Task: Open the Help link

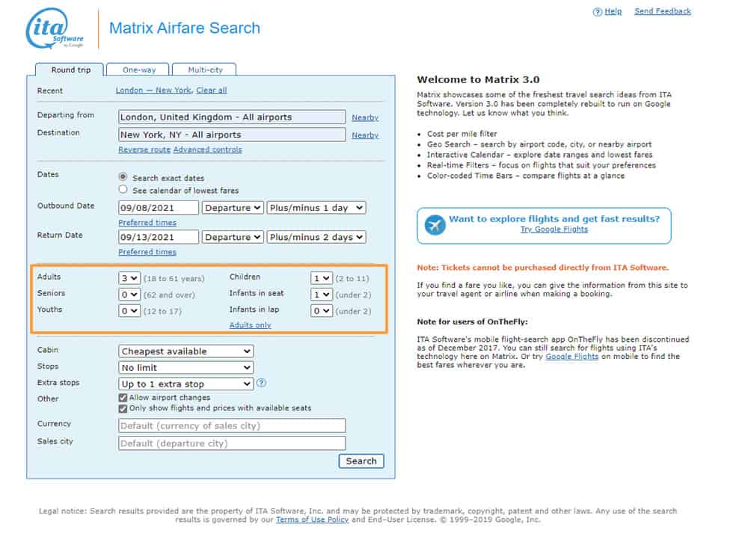Action: (613, 11)
